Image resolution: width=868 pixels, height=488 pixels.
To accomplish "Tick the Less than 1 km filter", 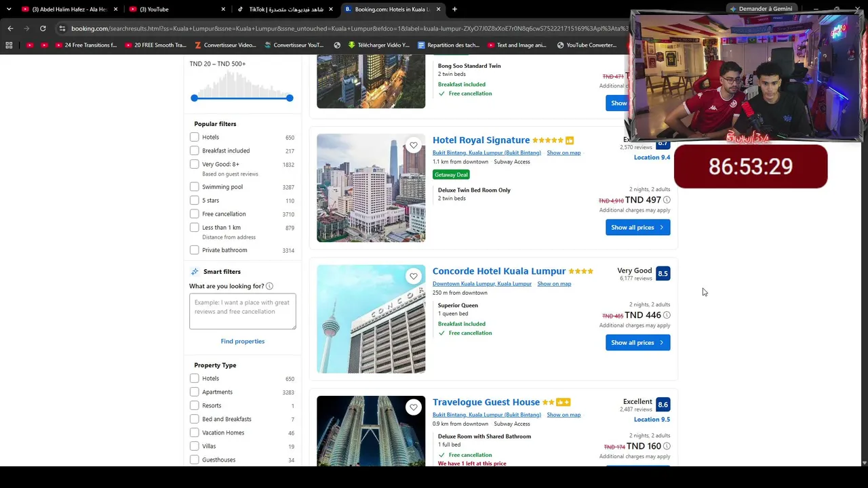I will 195,228.
